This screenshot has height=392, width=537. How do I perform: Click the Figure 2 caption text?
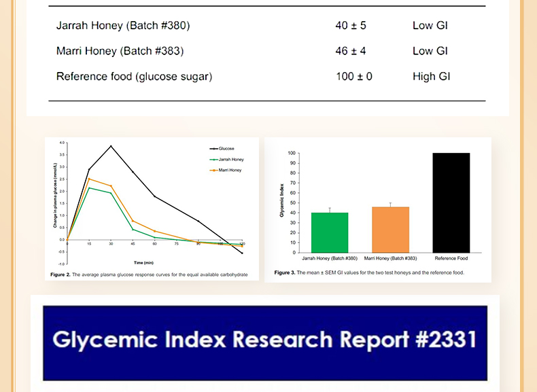pos(149,274)
